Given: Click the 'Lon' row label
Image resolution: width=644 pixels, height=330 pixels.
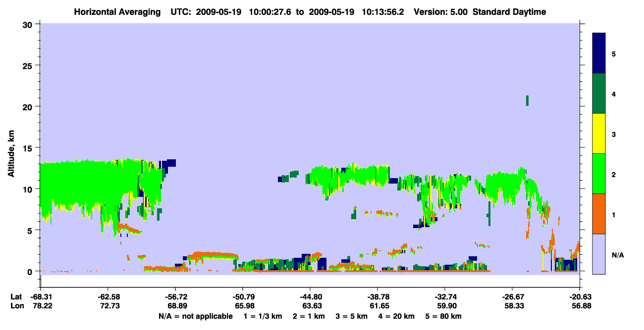Looking at the screenshot, I should point(16,306).
